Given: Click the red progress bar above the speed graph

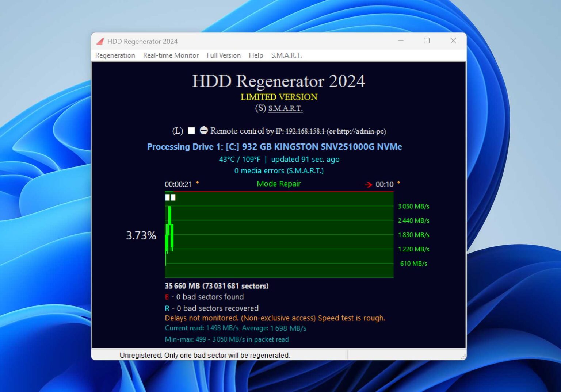Looking at the screenshot, I should tap(279, 191).
